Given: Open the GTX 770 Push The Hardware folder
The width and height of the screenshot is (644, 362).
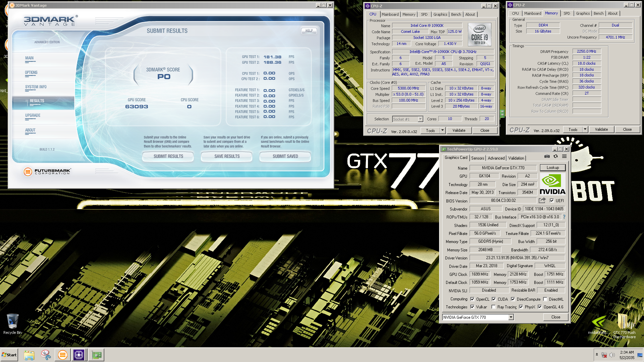Looking at the screenshot, I should (x=624, y=325).
